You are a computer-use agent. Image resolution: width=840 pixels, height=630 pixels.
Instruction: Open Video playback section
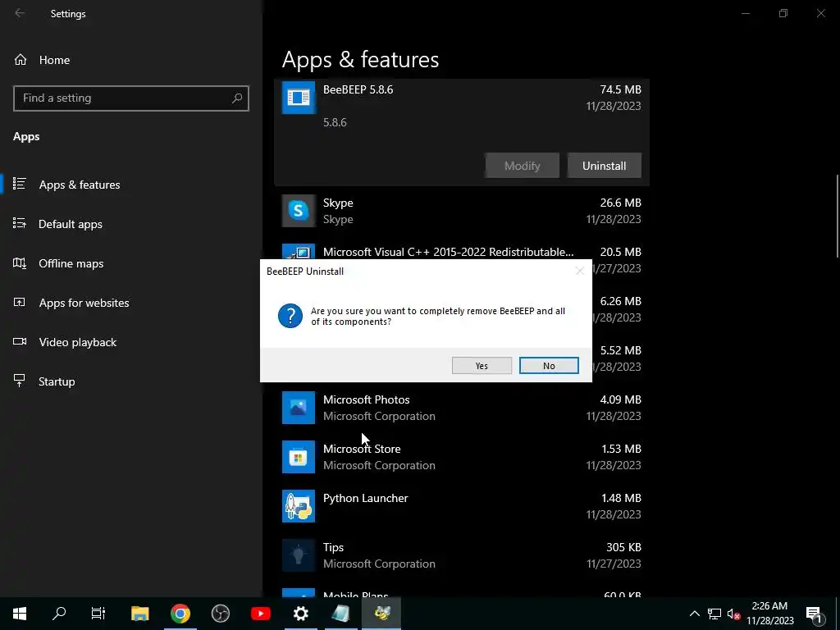[77, 342]
